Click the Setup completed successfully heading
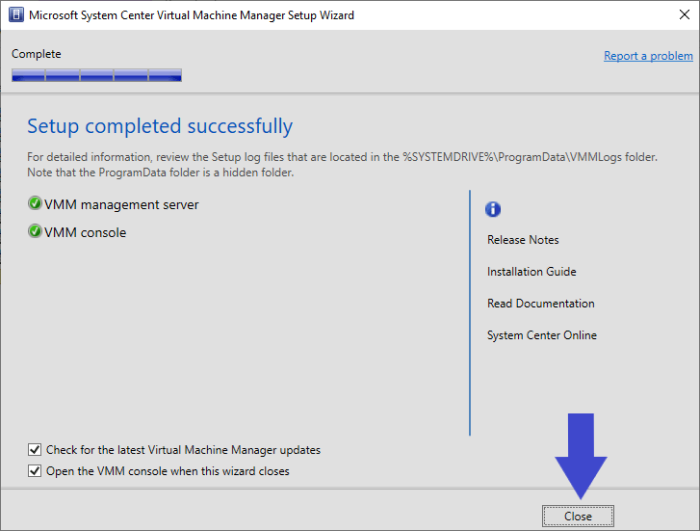Viewport: 700px width, 531px height. tap(160, 126)
